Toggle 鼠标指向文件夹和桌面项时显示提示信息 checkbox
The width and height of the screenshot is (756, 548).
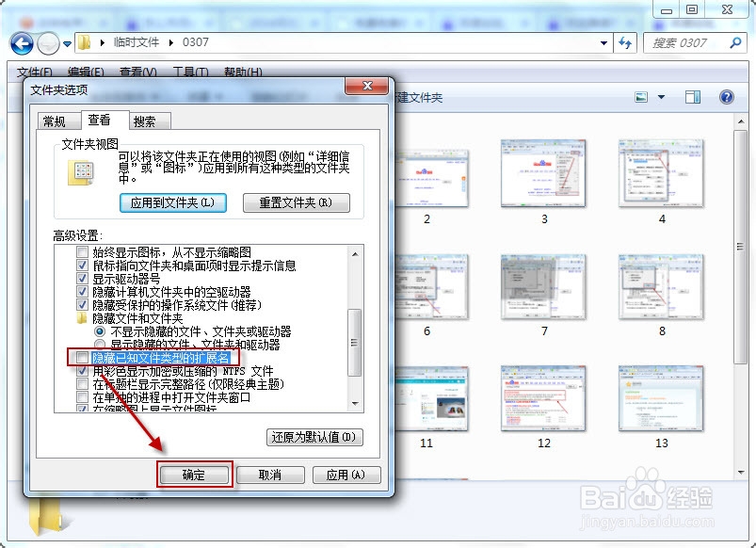(83, 265)
